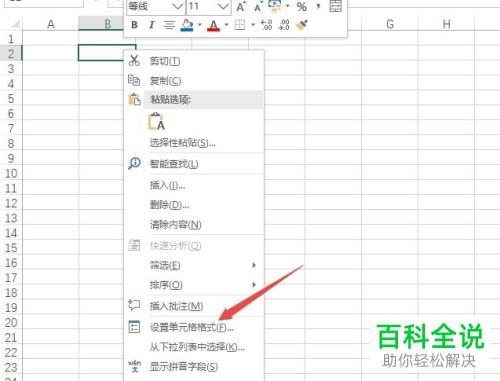Screen dimensions: 500x381
Task: Decrease font size with small A
Action: [258, 6]
